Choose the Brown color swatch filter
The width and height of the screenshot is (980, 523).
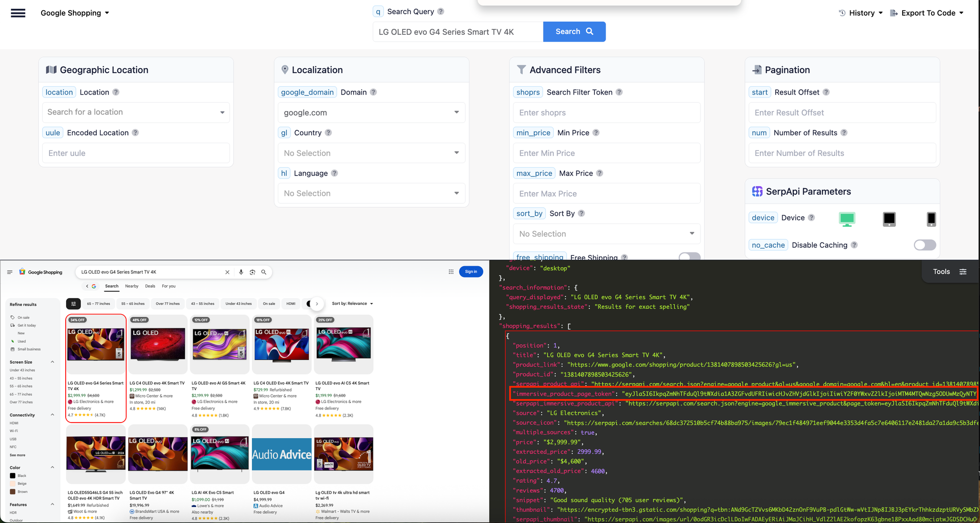click(13, 492)
